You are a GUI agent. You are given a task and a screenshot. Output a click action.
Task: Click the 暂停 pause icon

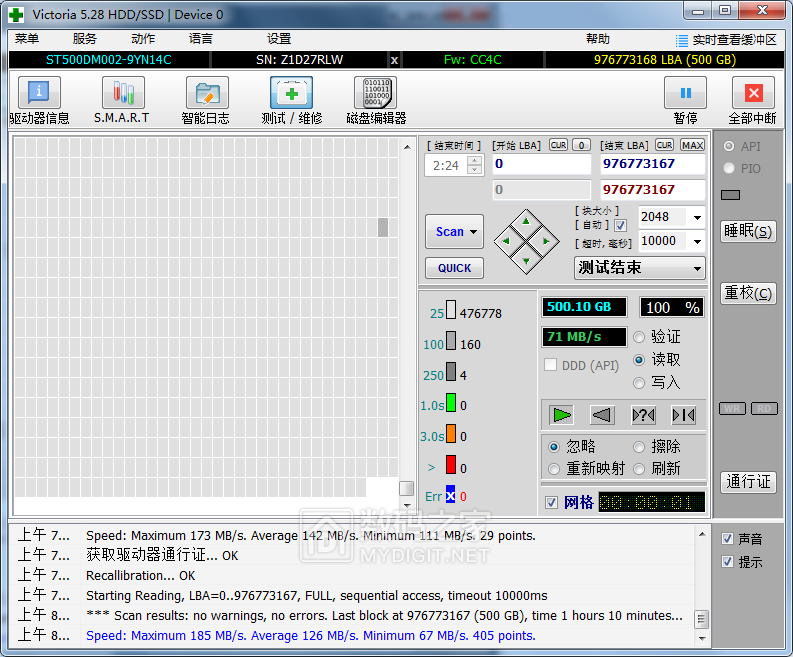685,94
